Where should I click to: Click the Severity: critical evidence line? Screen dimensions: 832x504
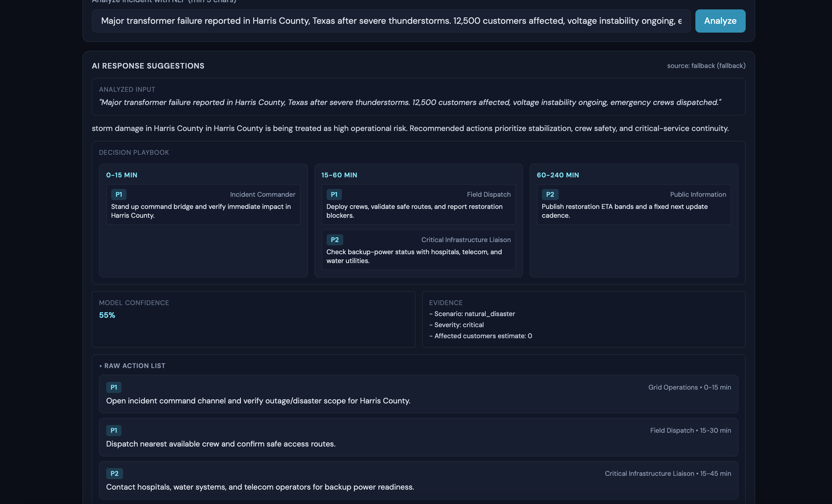[x=458, y=325]
